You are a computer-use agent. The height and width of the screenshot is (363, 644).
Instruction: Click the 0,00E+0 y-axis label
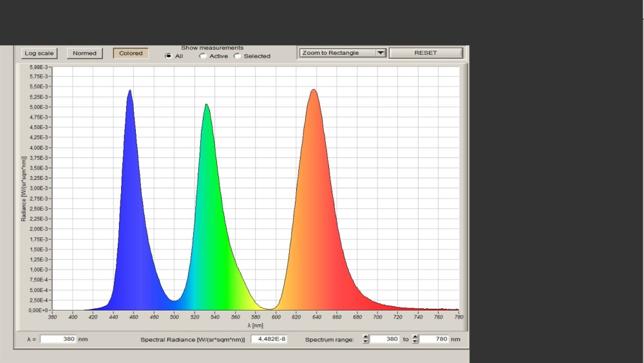(38, 310)
